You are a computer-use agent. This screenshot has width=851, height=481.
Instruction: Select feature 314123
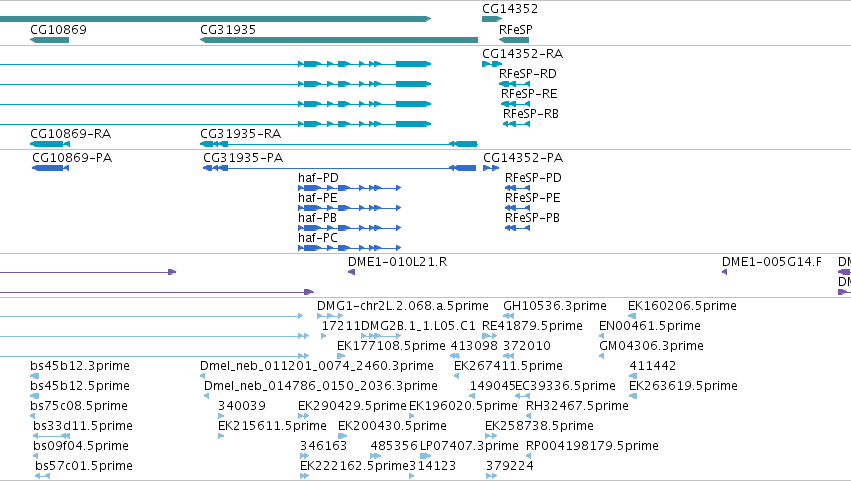pos(411,477)
